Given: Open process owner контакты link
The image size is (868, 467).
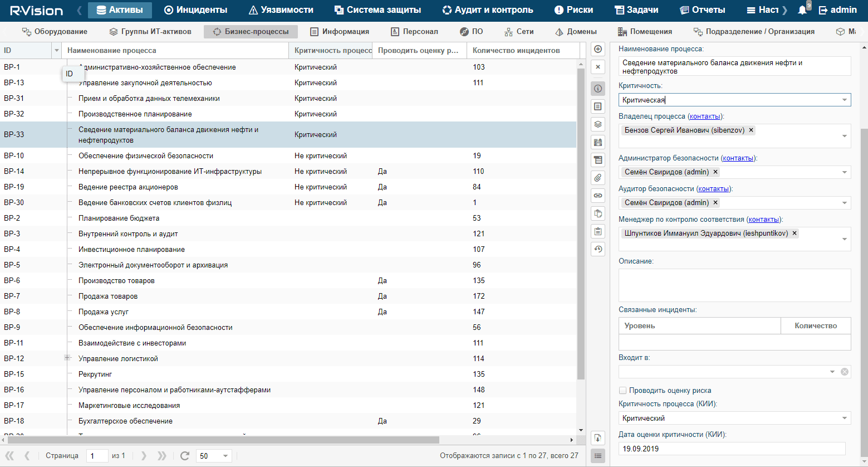Looking at the screenshot, I should pos(705,116).
